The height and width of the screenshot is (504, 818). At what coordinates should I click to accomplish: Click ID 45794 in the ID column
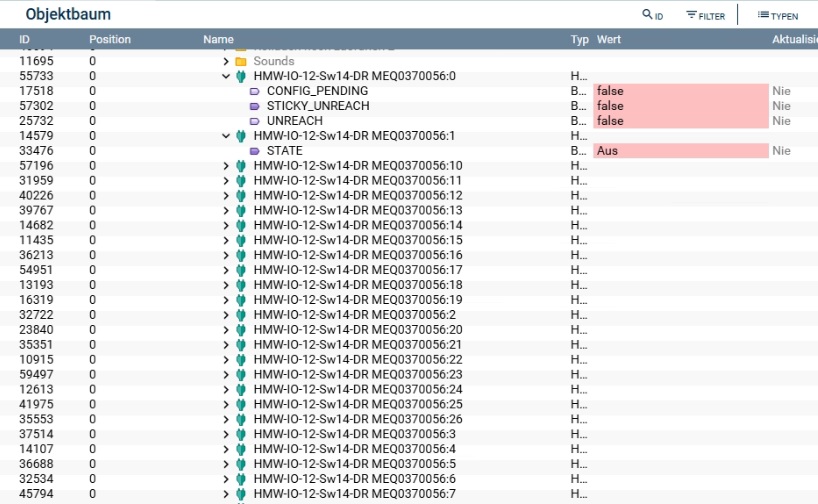36,494
